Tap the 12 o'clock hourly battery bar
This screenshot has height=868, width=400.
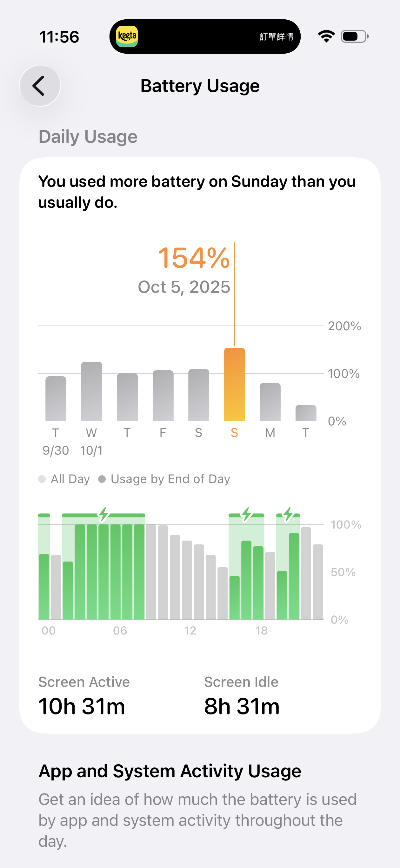(187, 580)
